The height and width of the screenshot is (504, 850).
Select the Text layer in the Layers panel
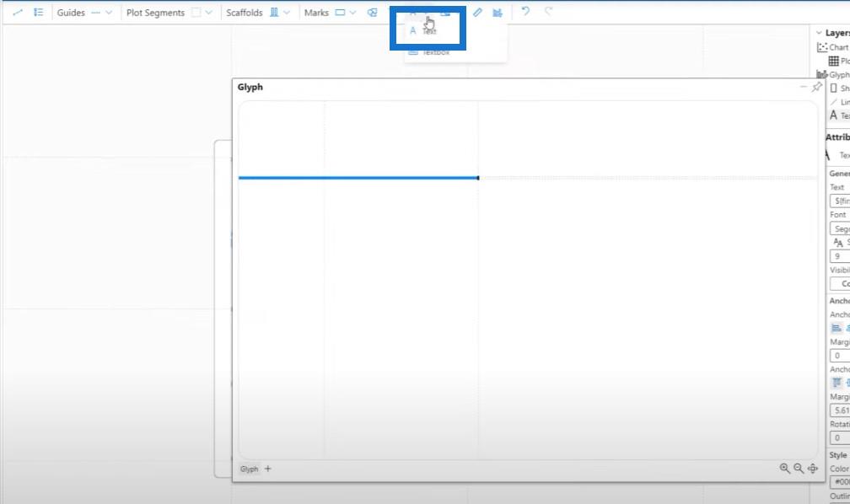click(839, 115)
